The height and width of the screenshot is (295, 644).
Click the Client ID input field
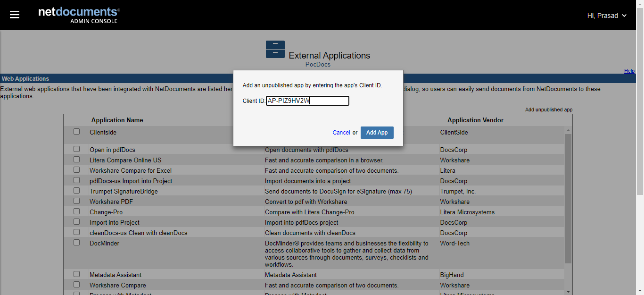pyautogui.click(x=307, y=101)
